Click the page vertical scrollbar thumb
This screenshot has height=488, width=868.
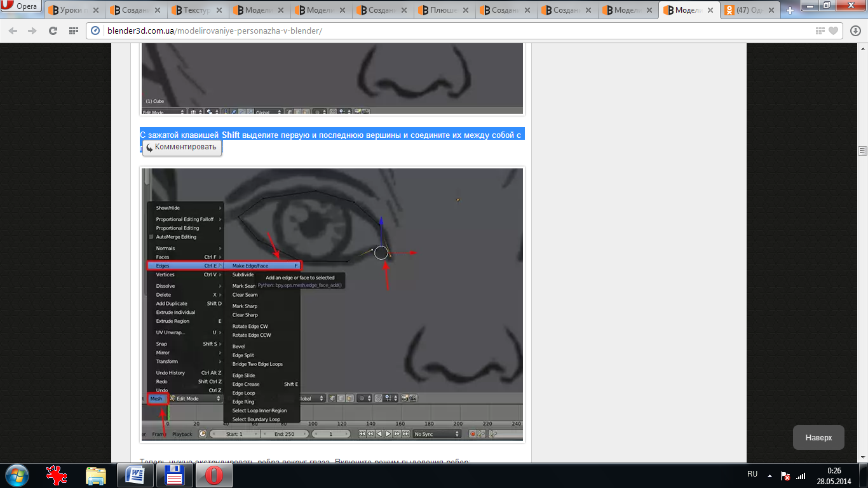pyautogui.click(x=862, y=151)
